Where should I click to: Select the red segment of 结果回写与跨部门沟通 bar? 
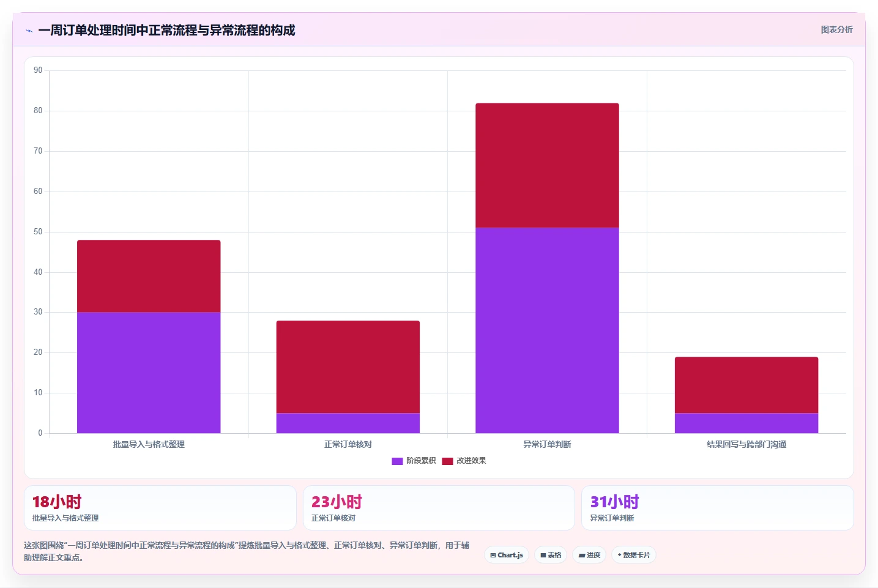pos(746,385)
